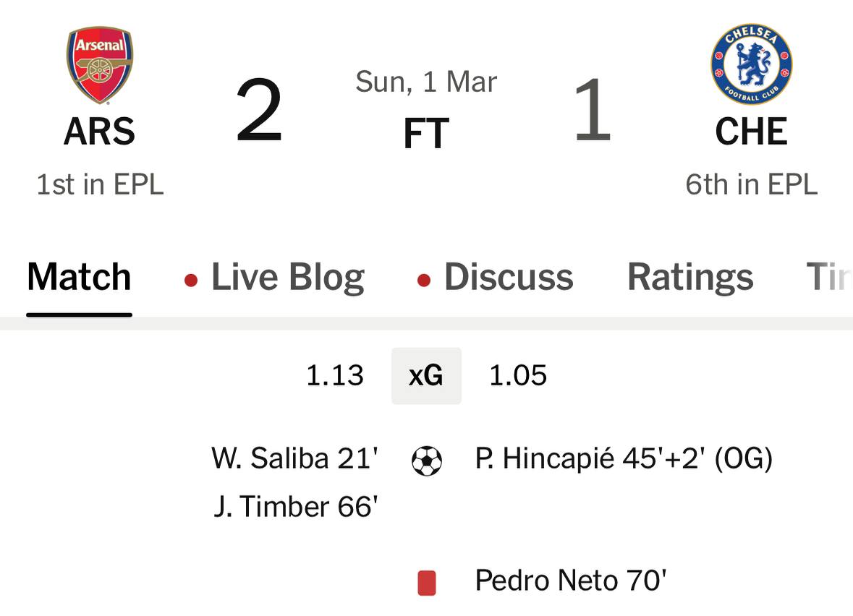Click the football goal icon
853x616 pixels.
click(426, 461)
